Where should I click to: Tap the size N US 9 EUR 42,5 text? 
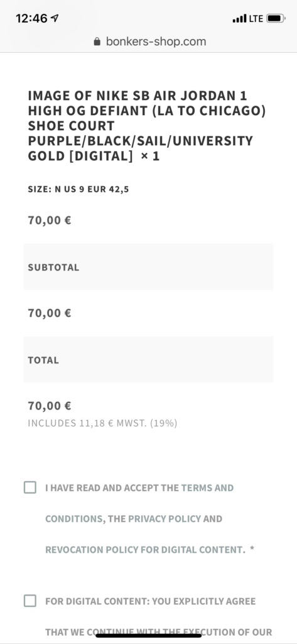click(78, 189)
